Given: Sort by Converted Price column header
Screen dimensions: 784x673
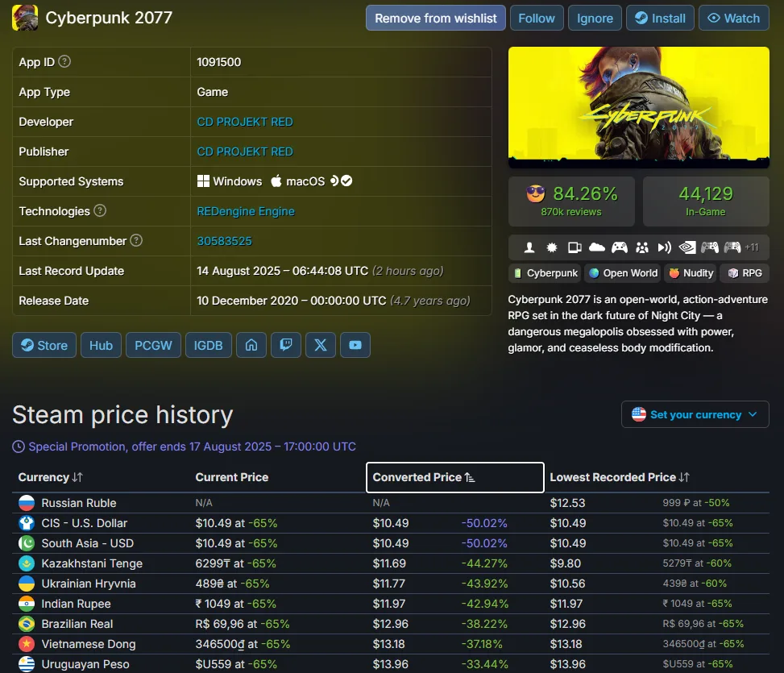Looking at the screenshot, I should [x=455, y=477].
